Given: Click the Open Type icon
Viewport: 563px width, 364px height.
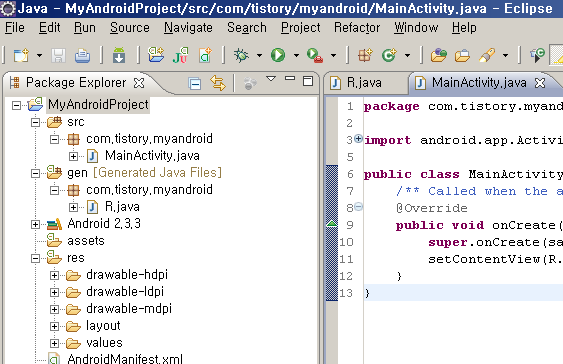Looking at the screenshot, I should (439, 55).
